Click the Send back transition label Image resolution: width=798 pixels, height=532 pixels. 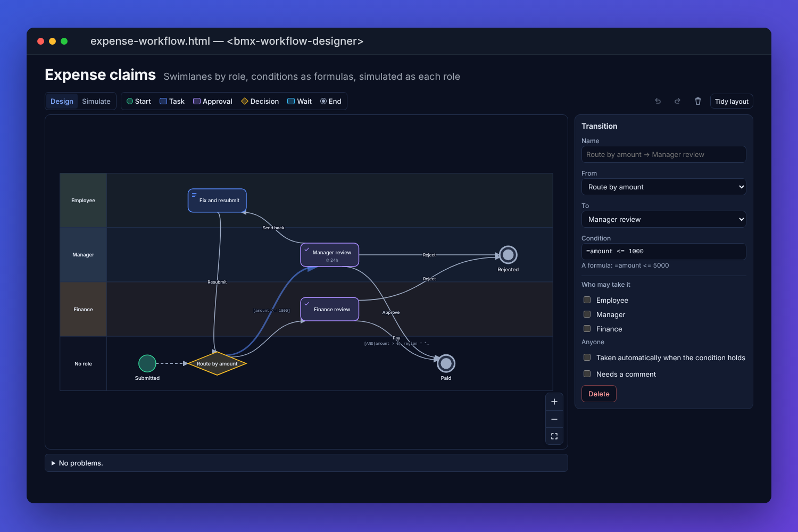[273, 228]
